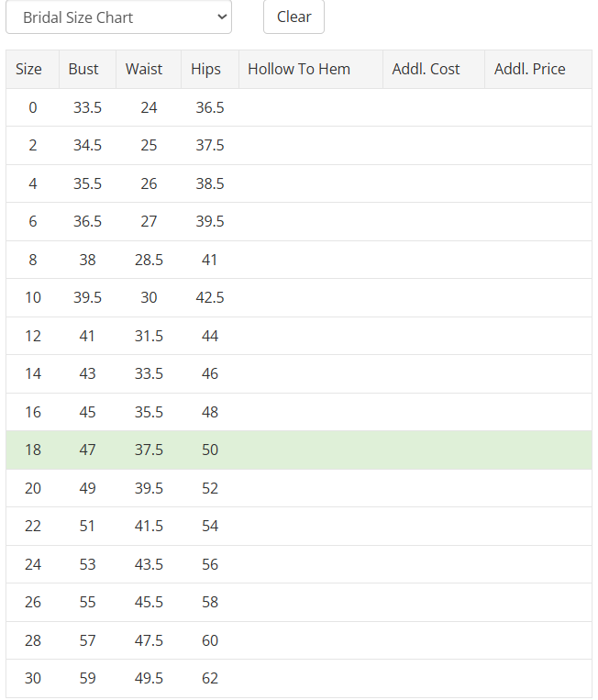Viewport: 598px width, 700px height.
Task: Click the Hips column header
Action: click(206, 69)
